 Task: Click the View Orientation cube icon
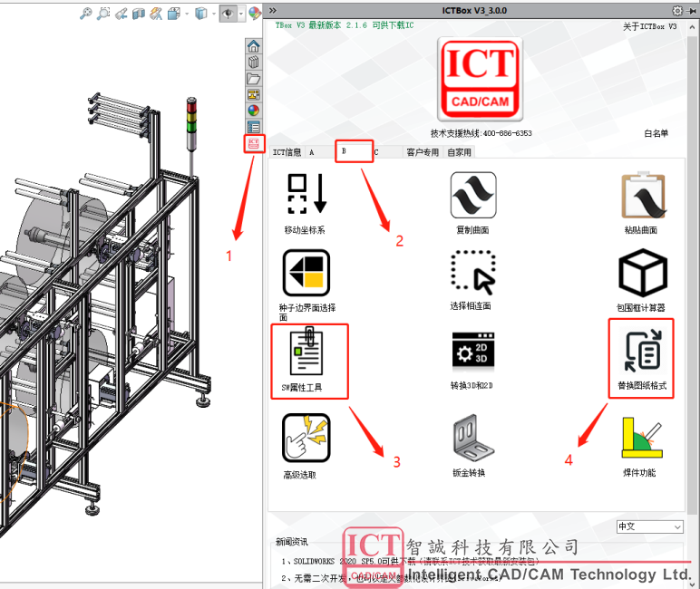pos(174,14)
